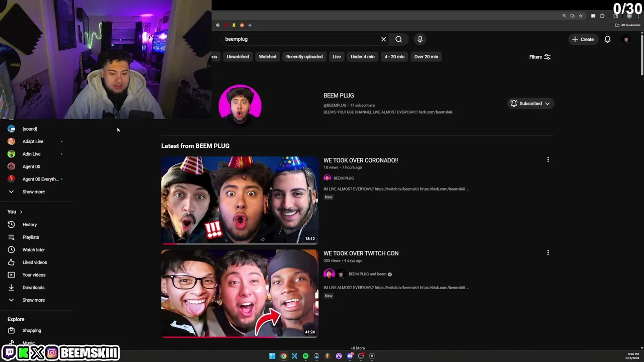Open the You section chevron
The width and height of the screenshot is (644, 362).
point(21,212)
